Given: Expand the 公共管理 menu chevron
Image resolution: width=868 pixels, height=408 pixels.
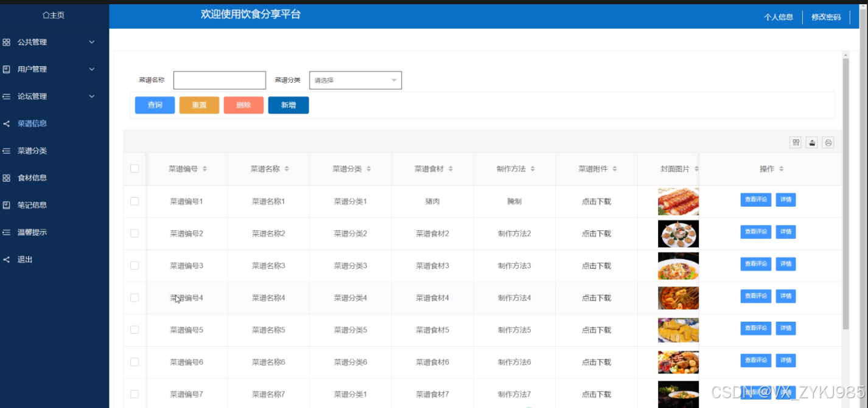Looking at the screenshot, I should (92, 42).
